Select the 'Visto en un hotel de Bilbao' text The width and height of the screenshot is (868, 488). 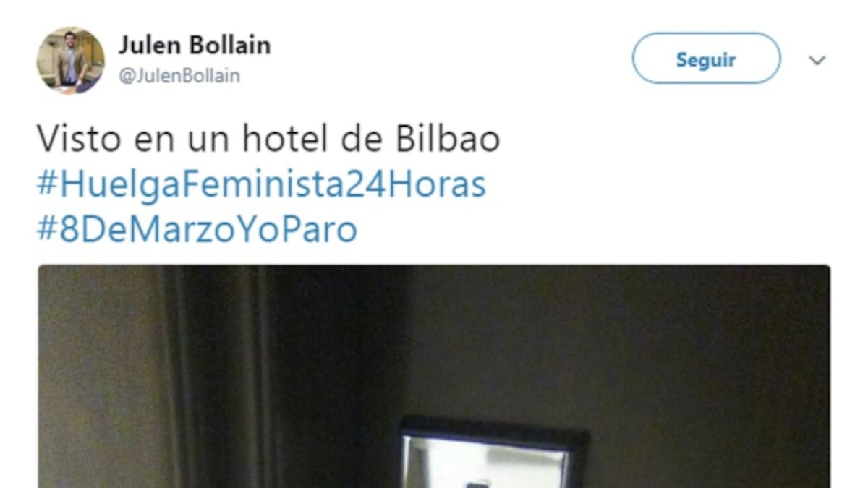(x=268, y=140)
